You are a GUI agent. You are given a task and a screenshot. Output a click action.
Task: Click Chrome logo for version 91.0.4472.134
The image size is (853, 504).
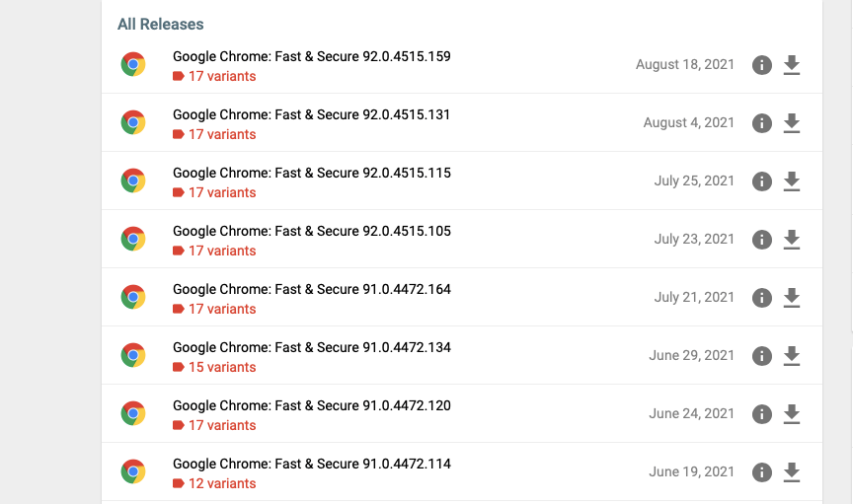(x=133, y=355)
